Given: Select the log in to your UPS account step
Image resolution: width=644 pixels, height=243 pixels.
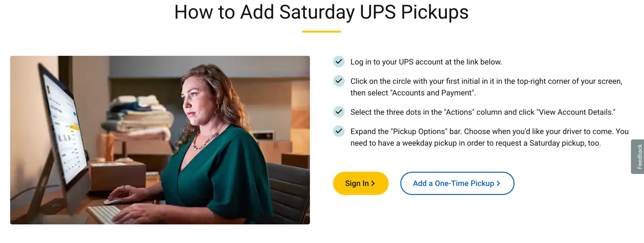Looking at the screenshot, I should tap(426, 62).
